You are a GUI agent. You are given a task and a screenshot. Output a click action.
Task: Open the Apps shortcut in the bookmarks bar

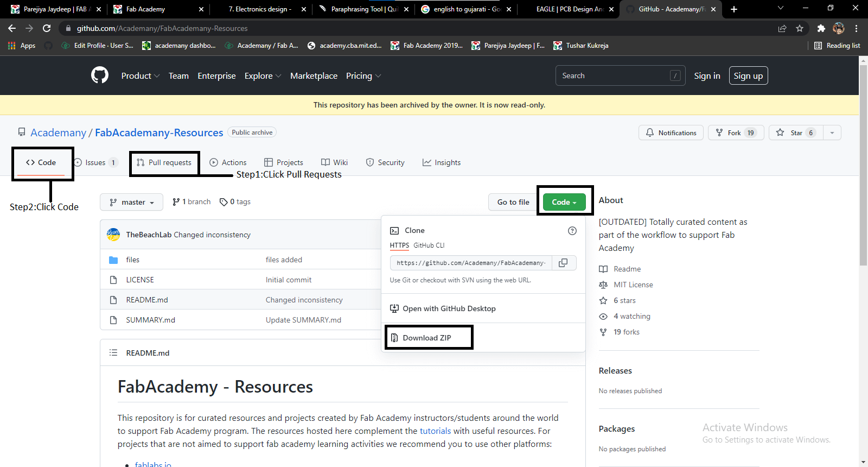point(22,46)
